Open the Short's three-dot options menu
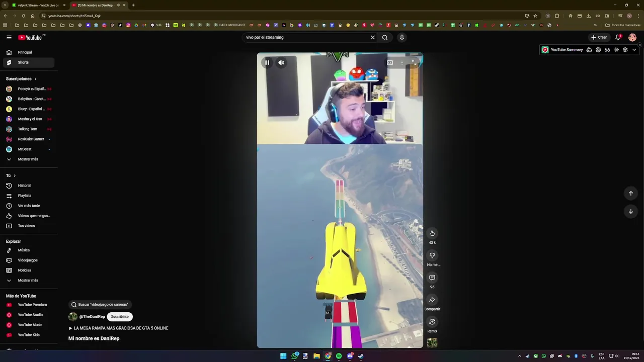The height and width of the screenshot is (362, 644). point(401,63)
